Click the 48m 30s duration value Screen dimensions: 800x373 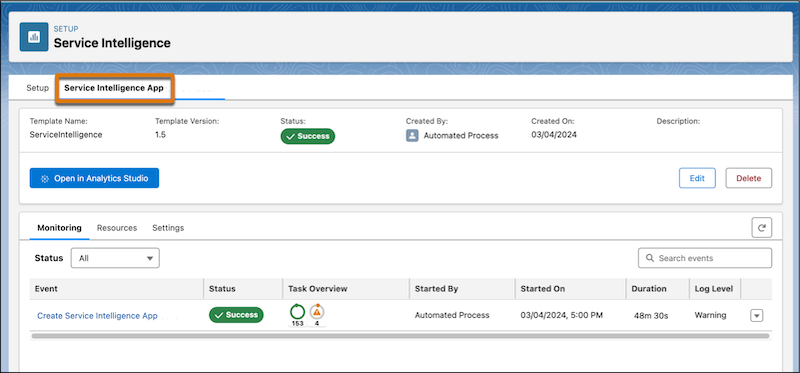pyautogui.click(x=651, y=316)
